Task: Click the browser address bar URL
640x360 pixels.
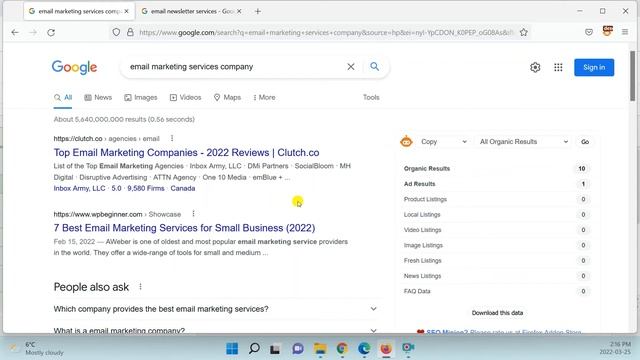Action: (325, 32)
